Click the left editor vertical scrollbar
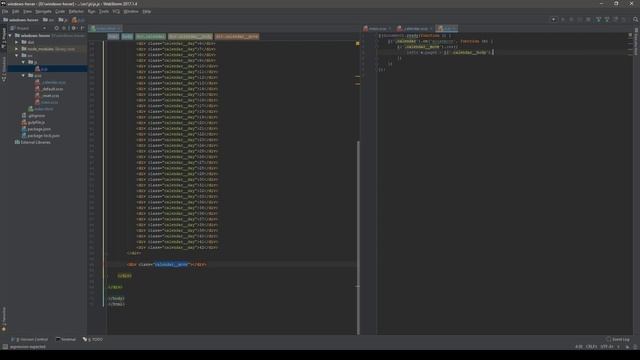 [358, 237]
